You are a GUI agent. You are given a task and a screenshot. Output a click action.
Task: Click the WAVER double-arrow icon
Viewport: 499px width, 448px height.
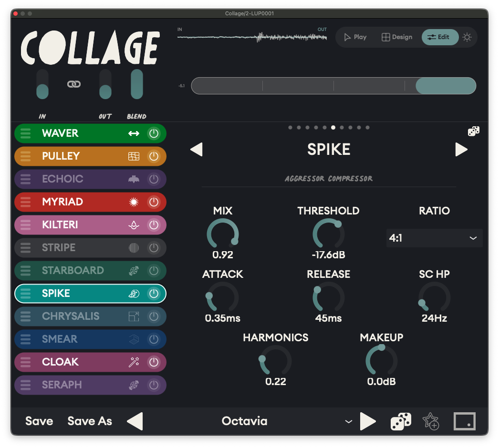pyautogui.click(x=134, y=133)
